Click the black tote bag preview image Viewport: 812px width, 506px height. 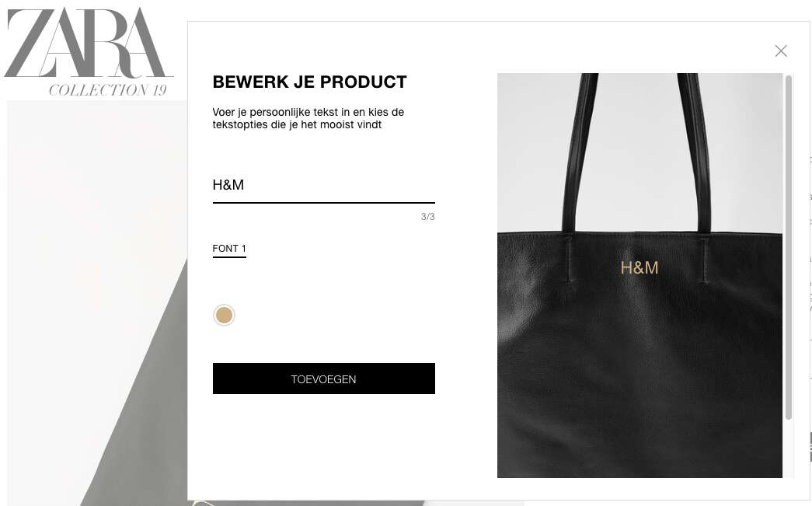click(639, 275)
